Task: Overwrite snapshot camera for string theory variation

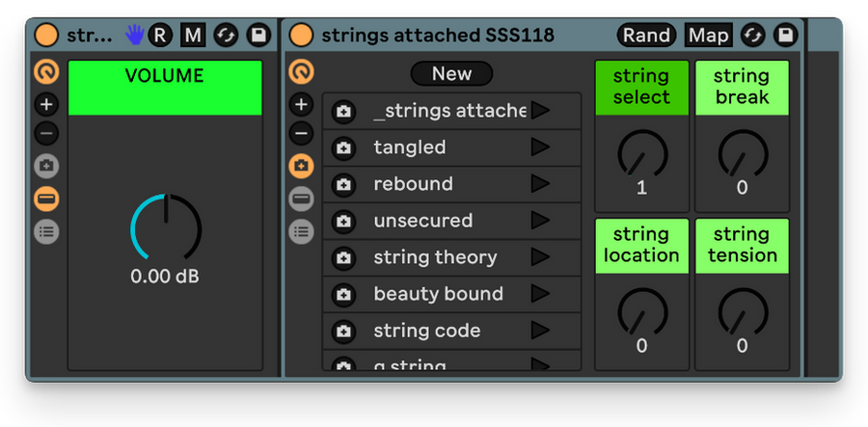Action: (343, 257)
